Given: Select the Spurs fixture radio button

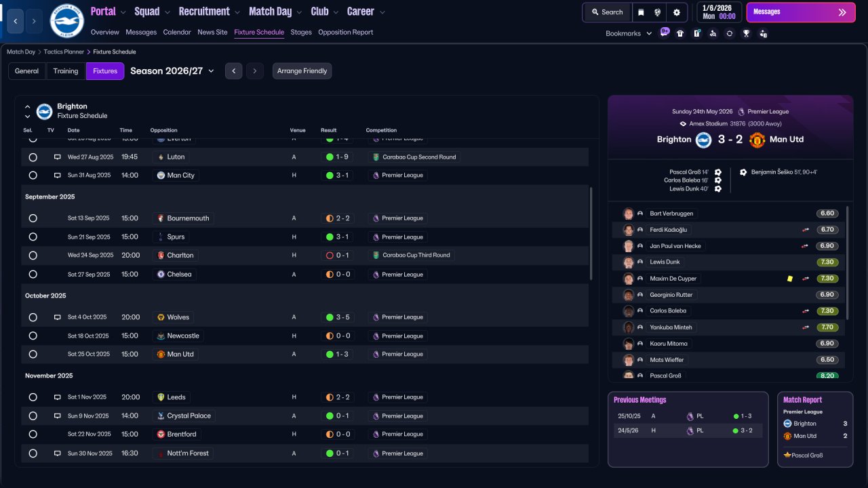Looking at the screenshot, I should [x=33, y=237].
